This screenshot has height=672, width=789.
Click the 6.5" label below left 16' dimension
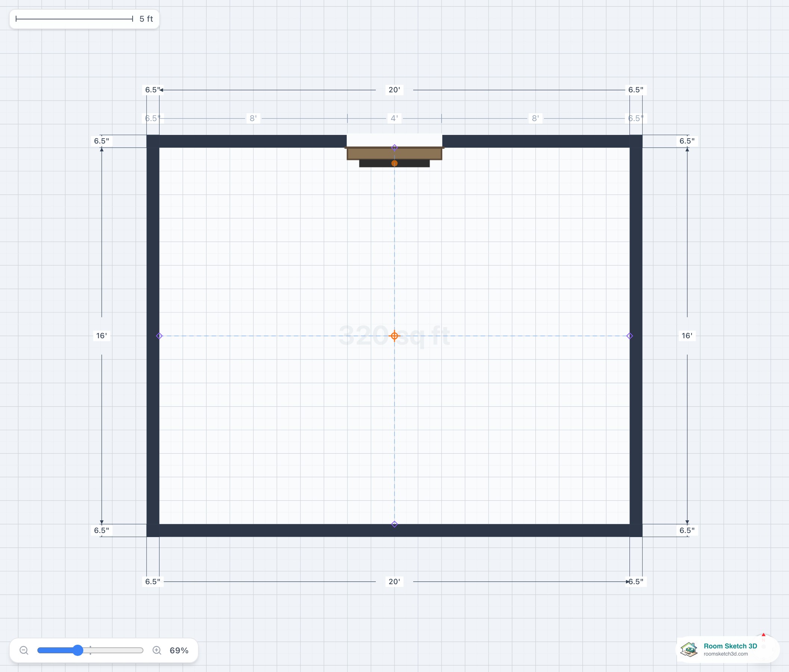(x=102, y=530)
